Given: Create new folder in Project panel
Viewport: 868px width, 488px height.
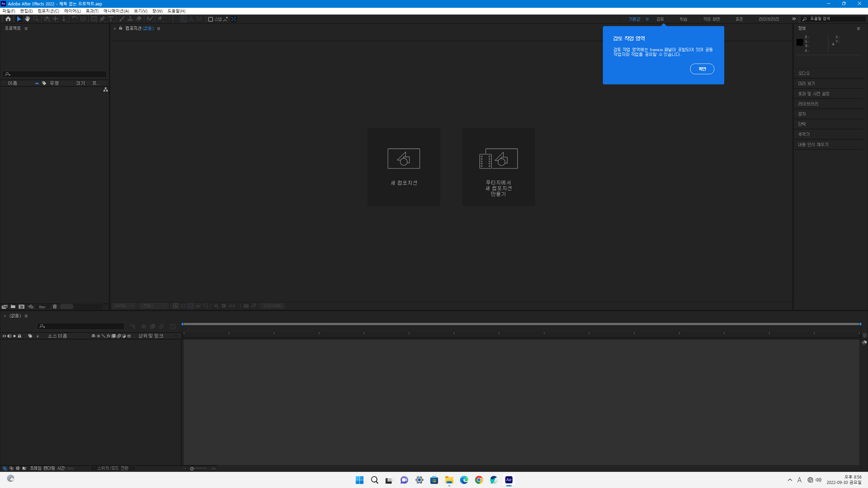Looking at the screenshot, I should pyautogui.click(x=13, y=306).
